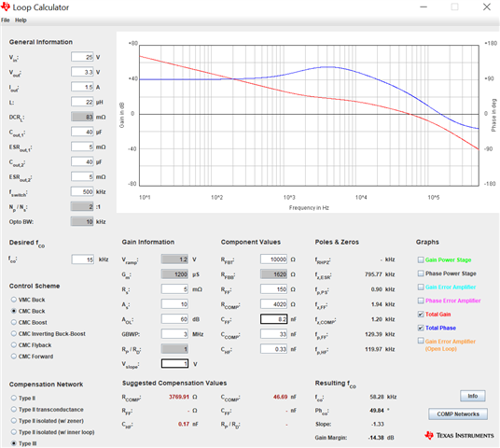Click the Cout,2 capacitance field

point(82,161)
